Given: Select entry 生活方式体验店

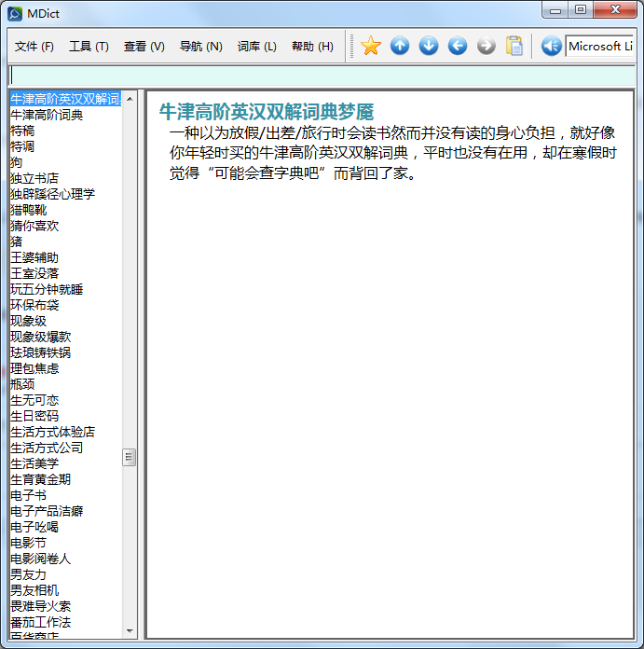Looking at the screenshot, I should (x=52, y=432).
